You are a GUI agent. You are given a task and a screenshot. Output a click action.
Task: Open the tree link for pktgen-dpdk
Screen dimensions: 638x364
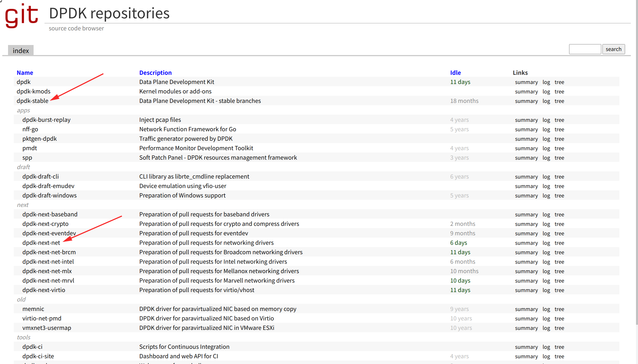[559, 139]
